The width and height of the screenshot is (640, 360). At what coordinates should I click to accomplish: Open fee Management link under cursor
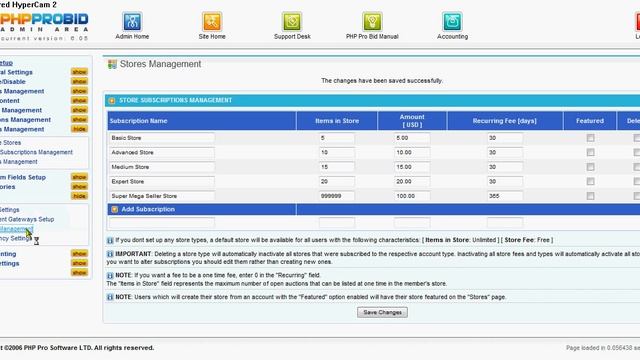[16, 229]
